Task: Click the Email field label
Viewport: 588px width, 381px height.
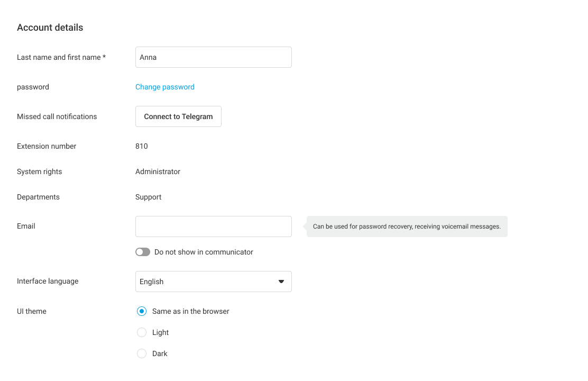Action: (26, 226)
